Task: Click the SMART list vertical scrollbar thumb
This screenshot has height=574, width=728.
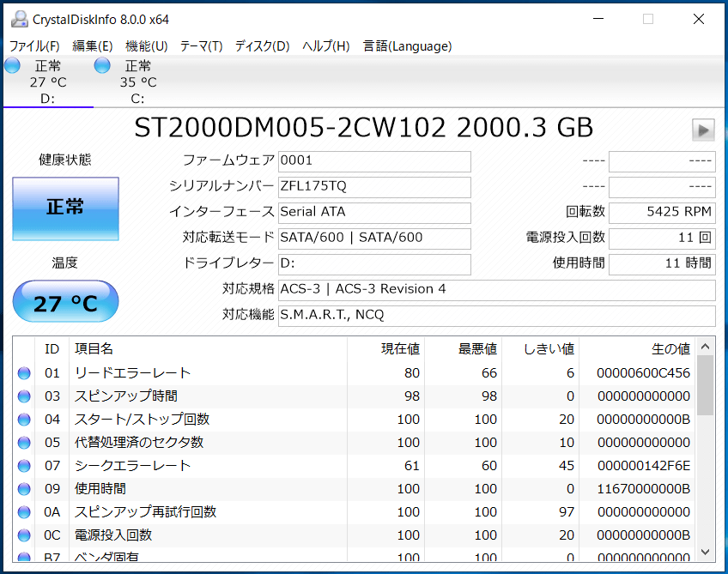Action: (706, 385)
